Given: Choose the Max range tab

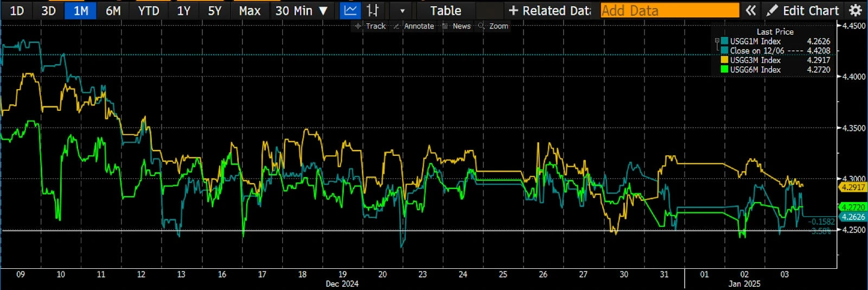Looking at the screenshot, I should (250, 10).
